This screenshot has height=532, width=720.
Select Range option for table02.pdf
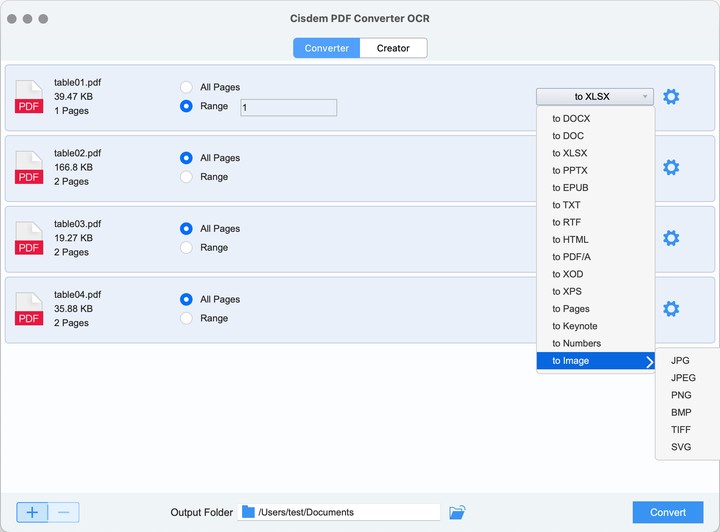pos(186,177)
